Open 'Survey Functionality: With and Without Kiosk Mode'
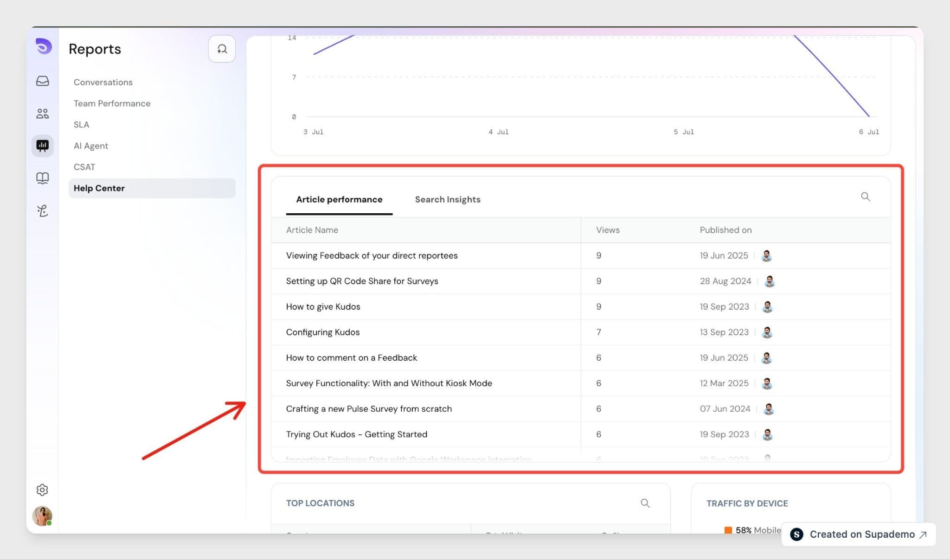The width and height of the screenshot is (950, 560). coord(389,383)
